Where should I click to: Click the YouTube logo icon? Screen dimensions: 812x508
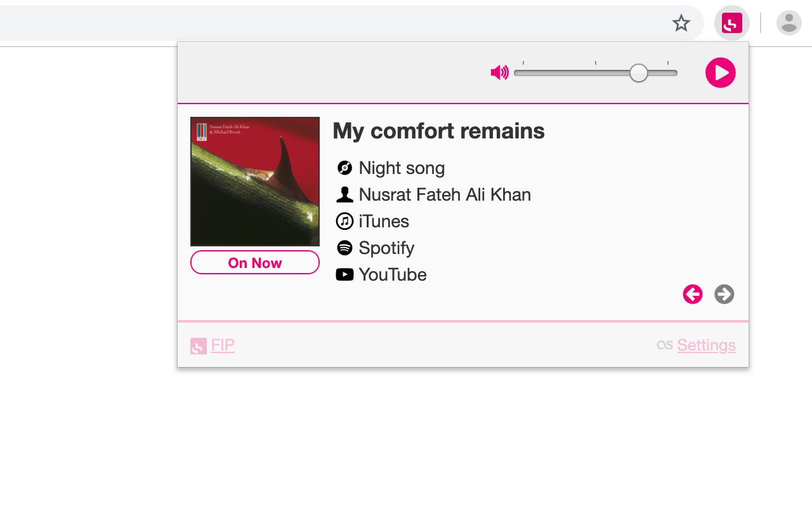point(344,274)
